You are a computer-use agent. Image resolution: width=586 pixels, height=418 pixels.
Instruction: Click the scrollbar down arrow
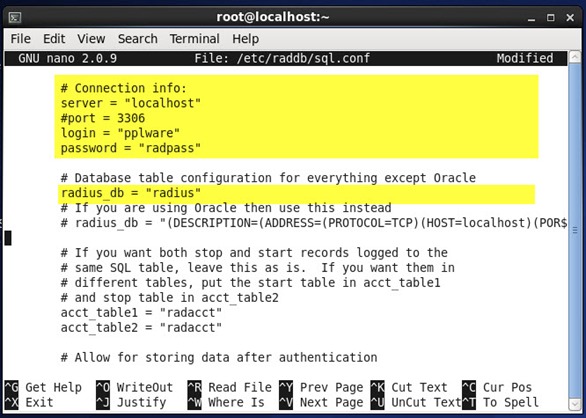[x=574, y=404]
